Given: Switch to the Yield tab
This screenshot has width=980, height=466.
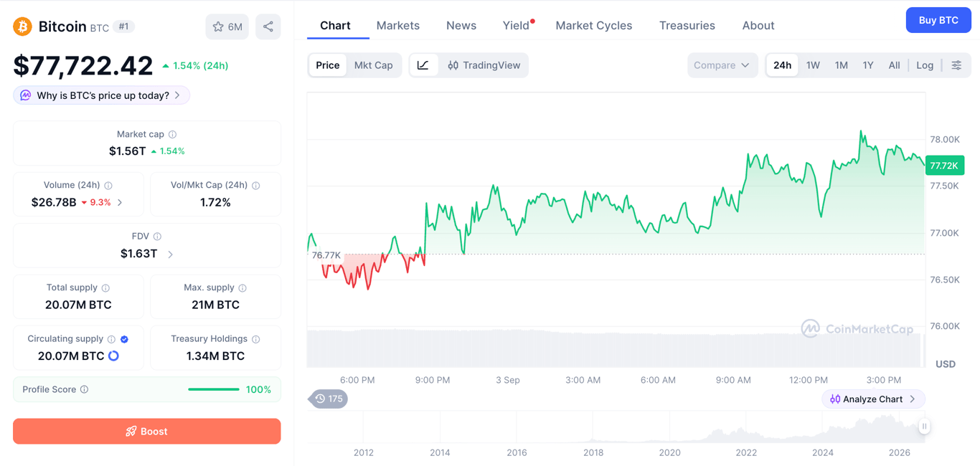Looking at the screenshot, I should coord(517,25).
